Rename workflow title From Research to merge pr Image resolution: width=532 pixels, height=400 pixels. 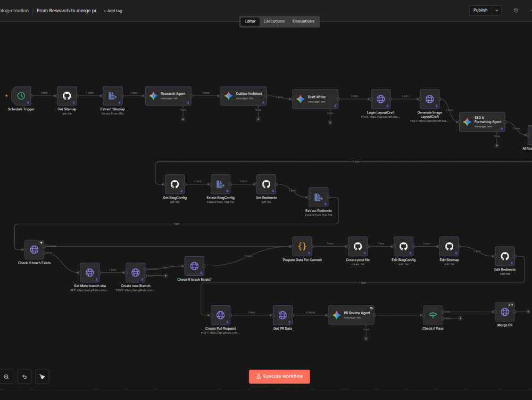pos(66,11)
